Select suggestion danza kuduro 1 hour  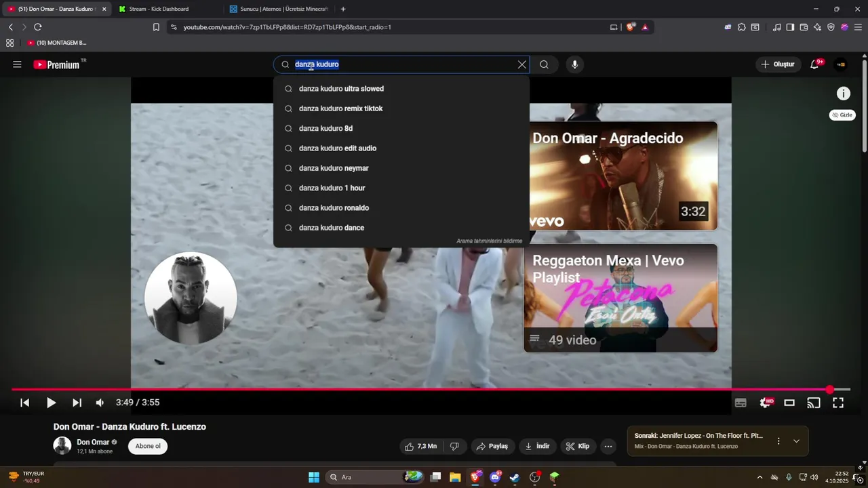pyautogui.click(x=401, y=188)
